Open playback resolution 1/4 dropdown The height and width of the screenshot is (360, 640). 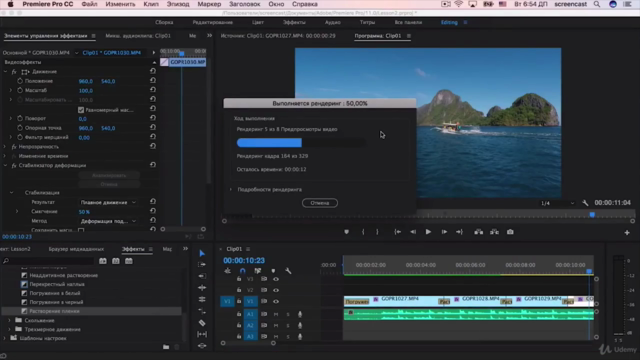pyautogui.click(x=557, y=203)
